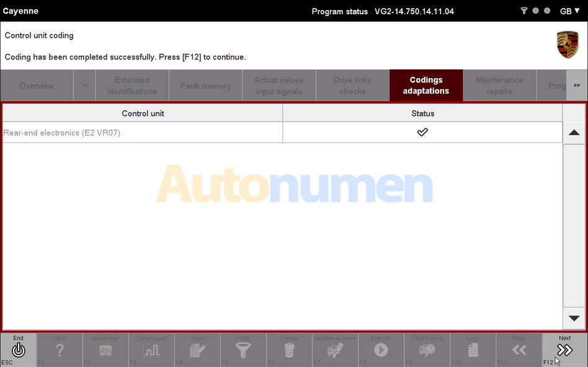Click the Execute play icon
588x367 pixels.
click(381, 350)
